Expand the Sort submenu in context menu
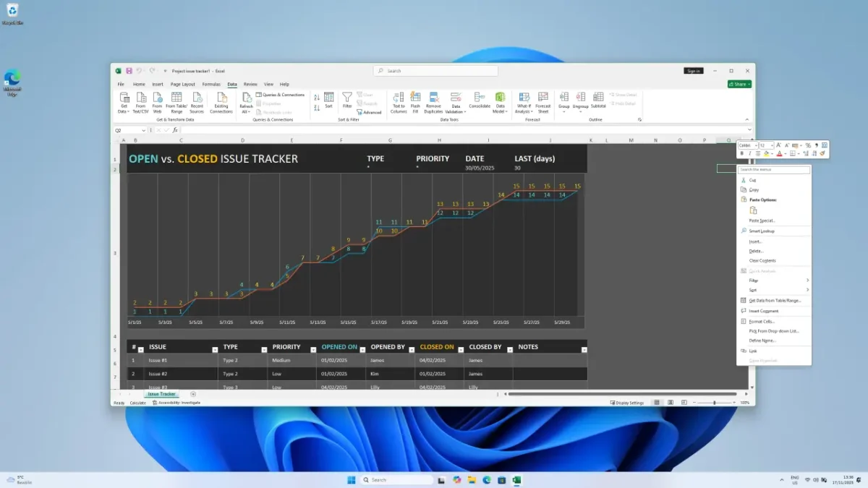 pos(774,290)
